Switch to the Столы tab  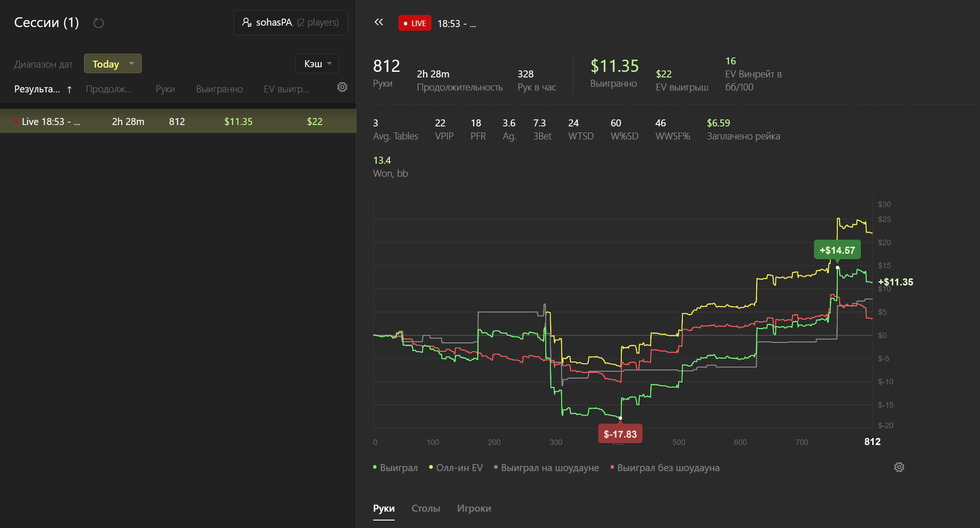coord(426,508)
